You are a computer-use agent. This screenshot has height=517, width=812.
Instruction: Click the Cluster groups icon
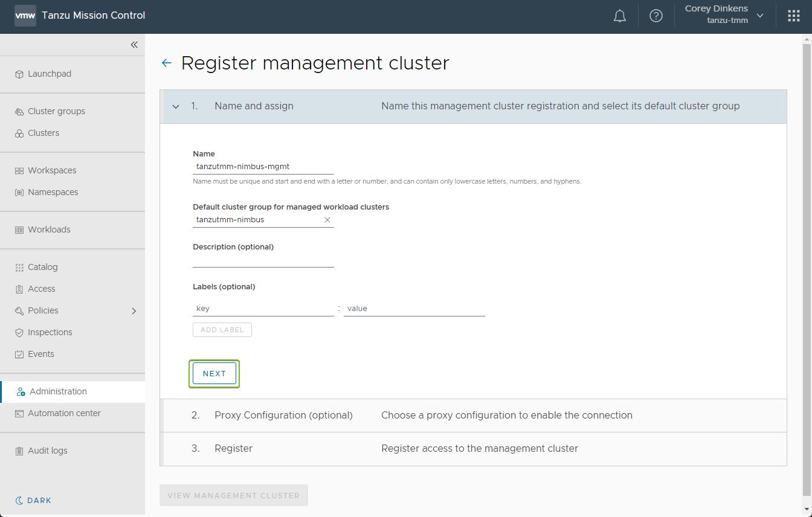tap(19, 112)
